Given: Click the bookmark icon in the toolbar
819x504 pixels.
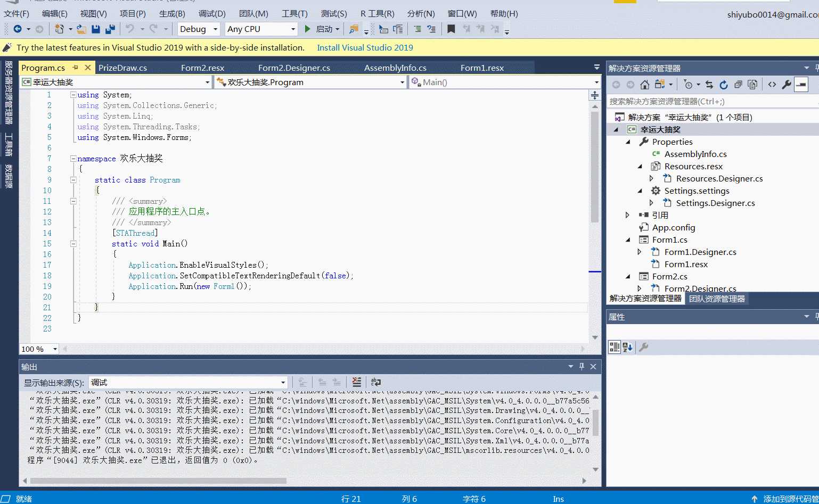Looking at the screenshot, I should 451,29.
